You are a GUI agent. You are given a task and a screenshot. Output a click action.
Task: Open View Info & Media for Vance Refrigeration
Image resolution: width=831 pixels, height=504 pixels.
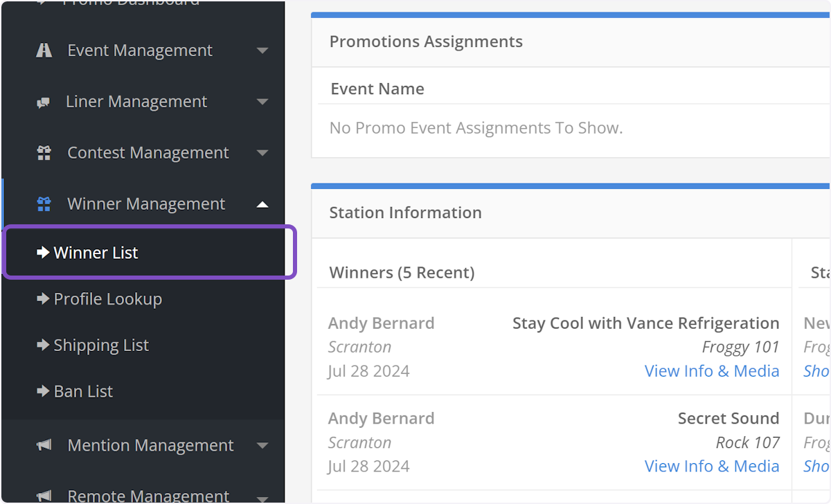click(x=711, y=371)
